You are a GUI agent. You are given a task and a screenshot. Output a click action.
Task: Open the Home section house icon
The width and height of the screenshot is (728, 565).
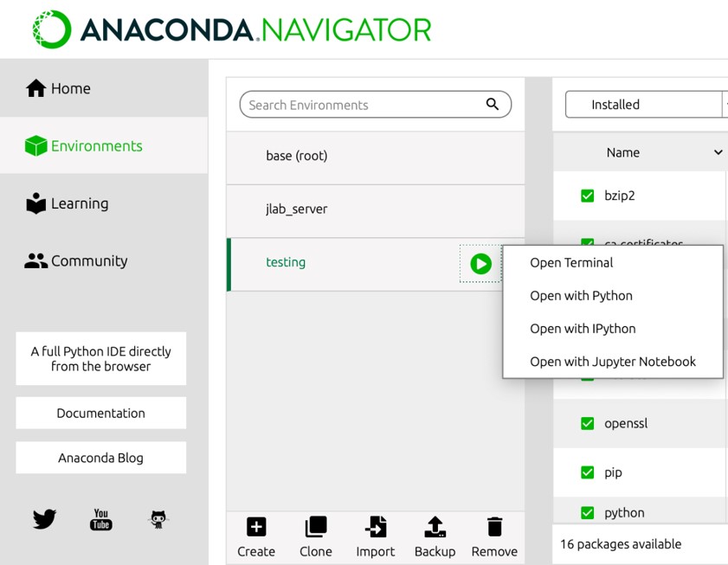coord(35,87)
